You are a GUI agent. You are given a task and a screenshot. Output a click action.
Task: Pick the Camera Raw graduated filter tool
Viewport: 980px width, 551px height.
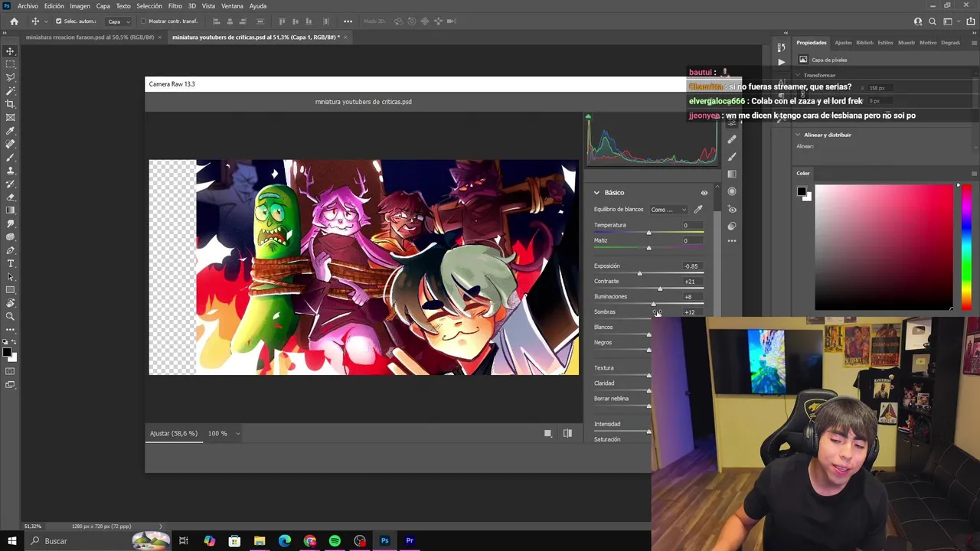[732, 174]
